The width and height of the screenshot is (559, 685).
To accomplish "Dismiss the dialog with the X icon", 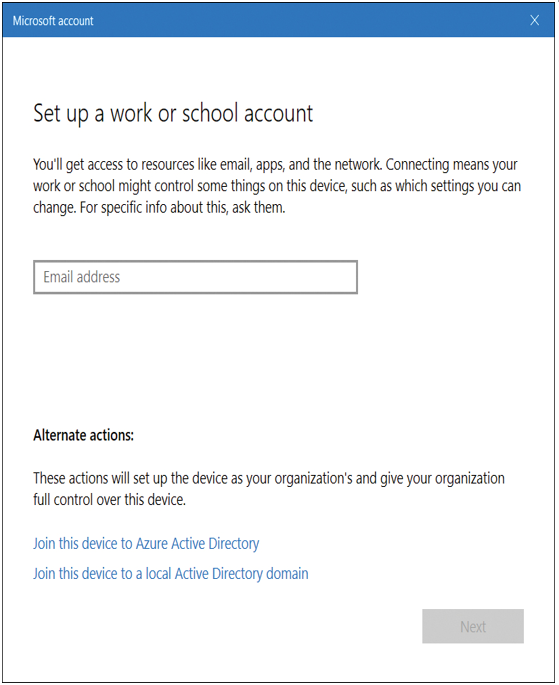I will click(x=534, y=20).
